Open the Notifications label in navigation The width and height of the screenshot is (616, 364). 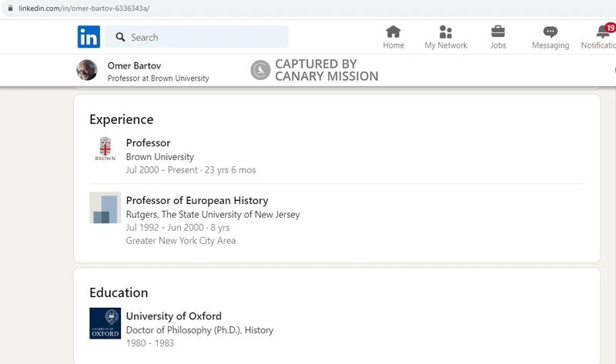pos(598,45)
